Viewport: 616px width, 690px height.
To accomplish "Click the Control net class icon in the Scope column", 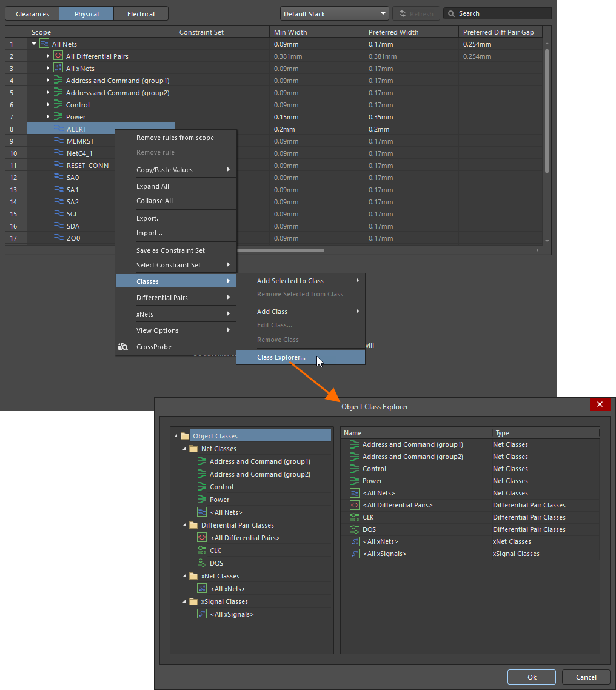I will [58, 104].
